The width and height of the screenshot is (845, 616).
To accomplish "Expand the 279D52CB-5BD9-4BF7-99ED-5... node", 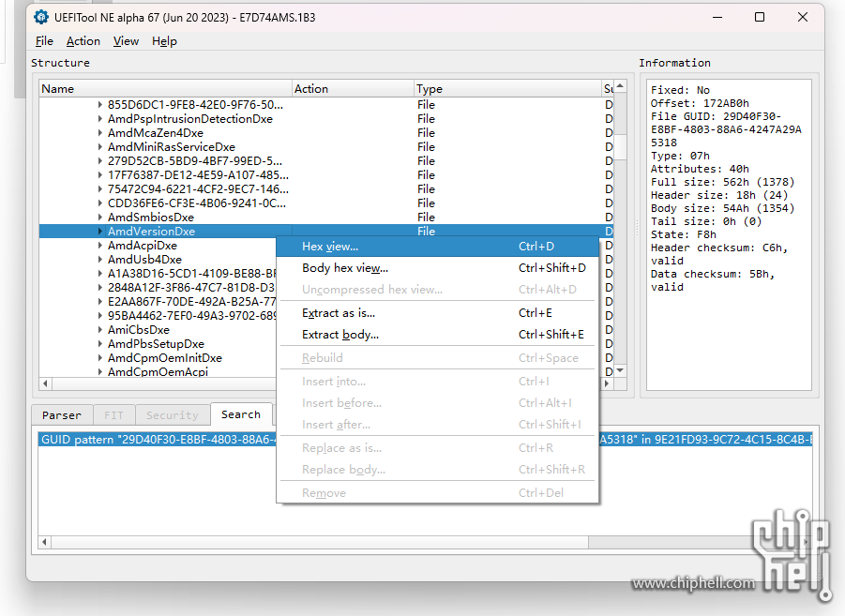I will (99, 160).
